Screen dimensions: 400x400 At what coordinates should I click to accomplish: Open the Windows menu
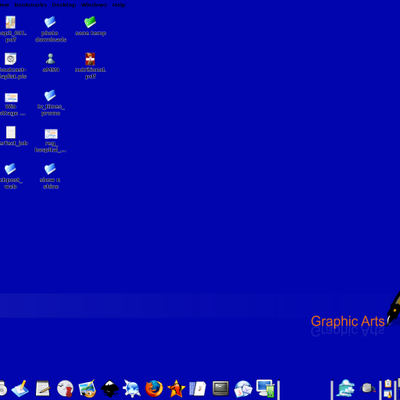(x=94, y=5)
